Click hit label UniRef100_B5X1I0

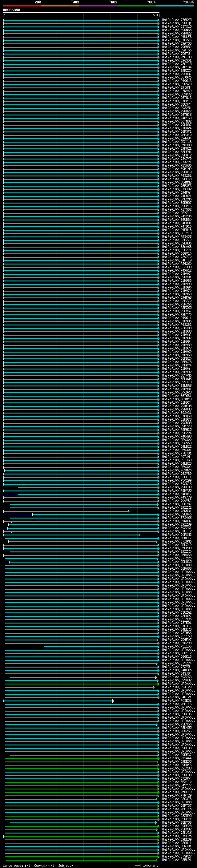(176, 782)
